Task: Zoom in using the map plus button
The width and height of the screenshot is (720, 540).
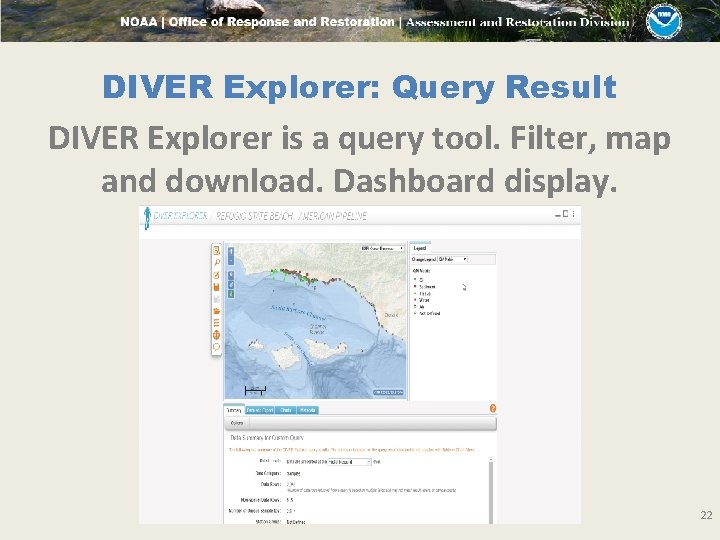Action: [x=231, y=252]
